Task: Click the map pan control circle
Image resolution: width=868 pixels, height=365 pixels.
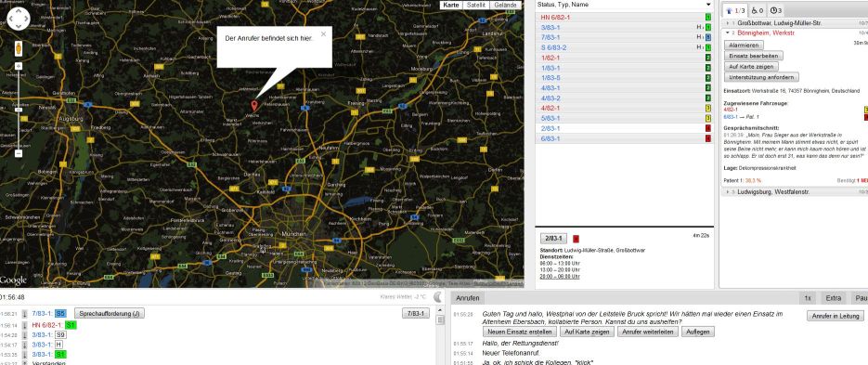Action: pos(19,19)
